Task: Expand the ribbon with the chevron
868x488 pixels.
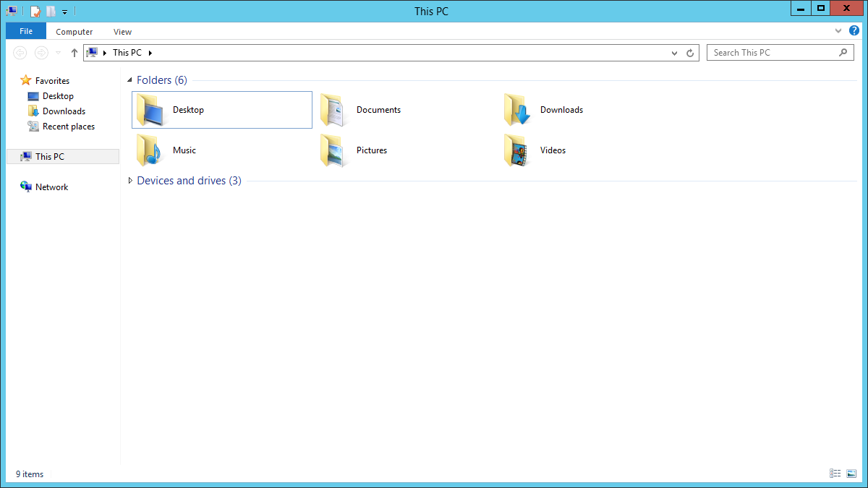Action: [x=838, y=31]
